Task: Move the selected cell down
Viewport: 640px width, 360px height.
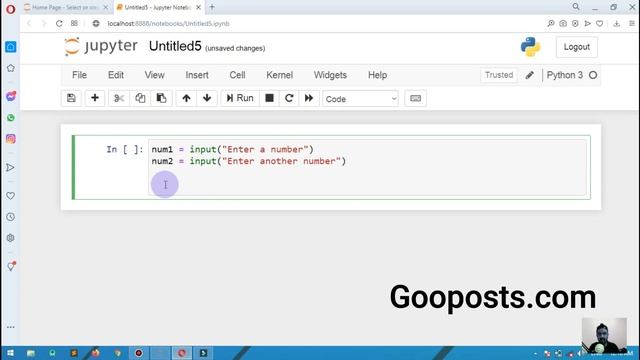Action: [207, 98]
